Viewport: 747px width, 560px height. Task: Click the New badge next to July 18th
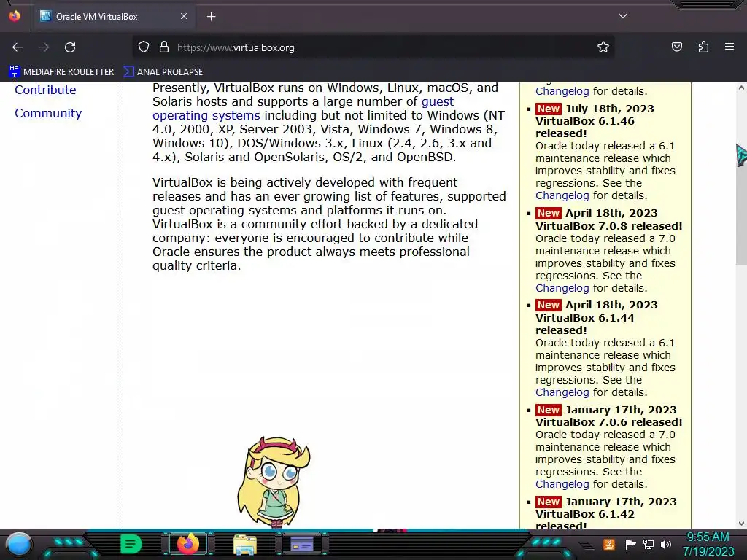tap(549, 109)
